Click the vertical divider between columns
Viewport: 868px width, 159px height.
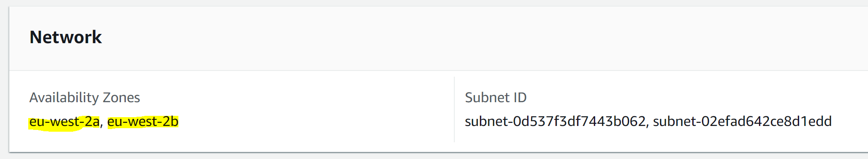pyautogui.click(x=454, y=109)
